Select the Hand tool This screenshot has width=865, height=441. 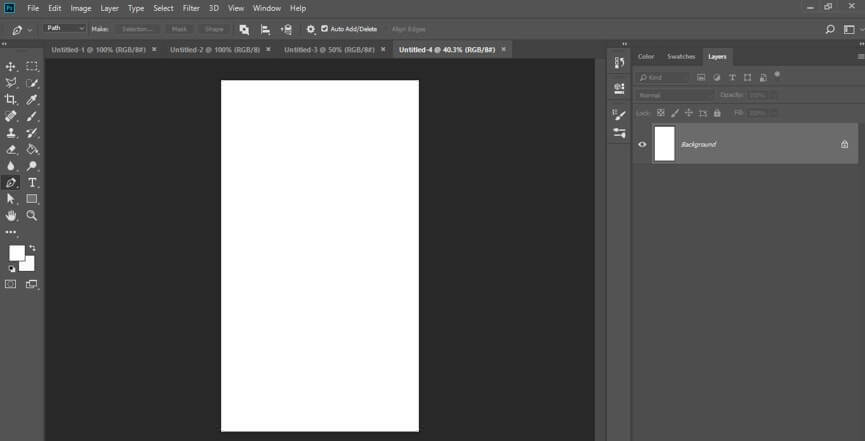click(x=10, y=216)
